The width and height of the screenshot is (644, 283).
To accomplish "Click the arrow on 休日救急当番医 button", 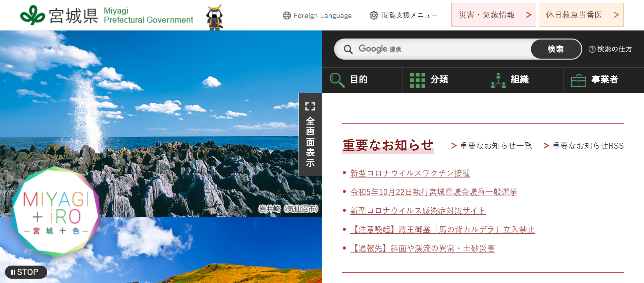I will [616, 15].
